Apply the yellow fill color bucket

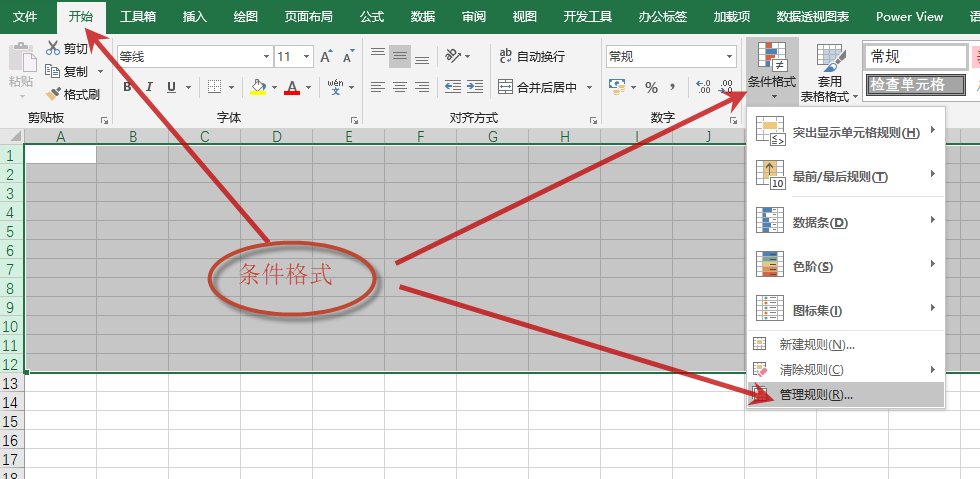pos(258,87)
